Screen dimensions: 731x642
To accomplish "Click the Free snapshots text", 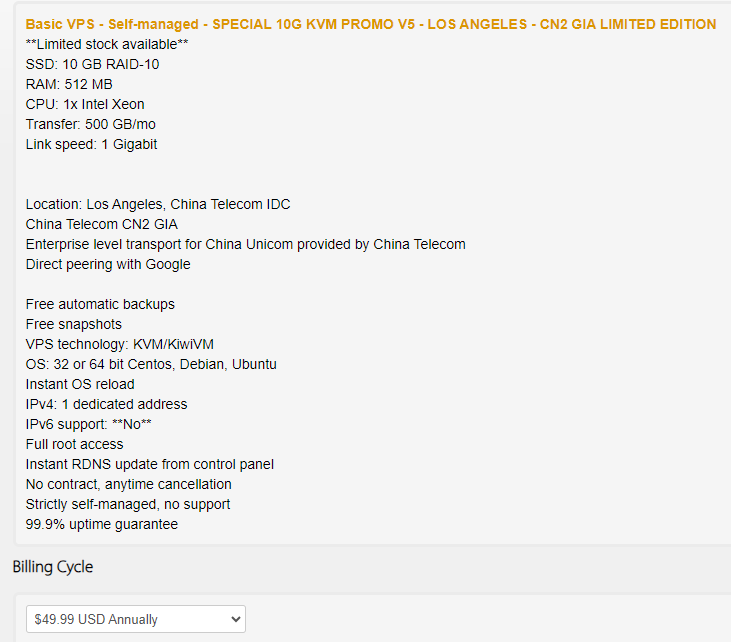I will tap(74, 324).
